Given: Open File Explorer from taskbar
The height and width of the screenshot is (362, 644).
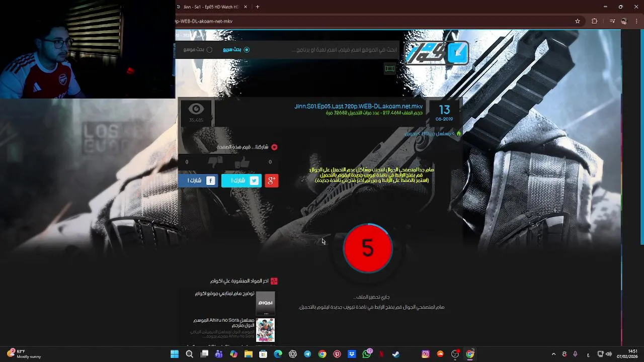Looking at the screenshot, I should coord(249,354).
